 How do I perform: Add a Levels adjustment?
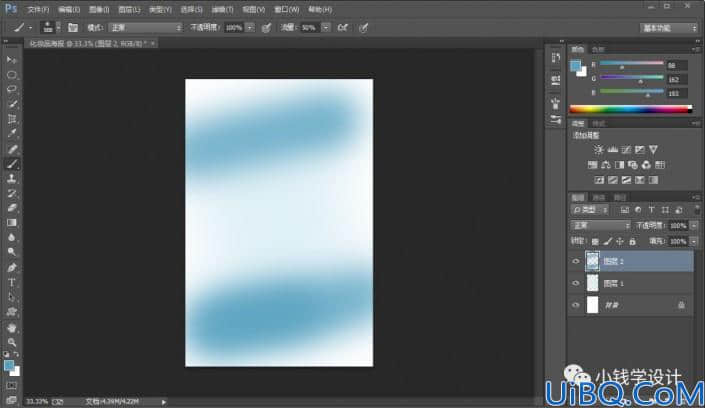pos(612,149)
